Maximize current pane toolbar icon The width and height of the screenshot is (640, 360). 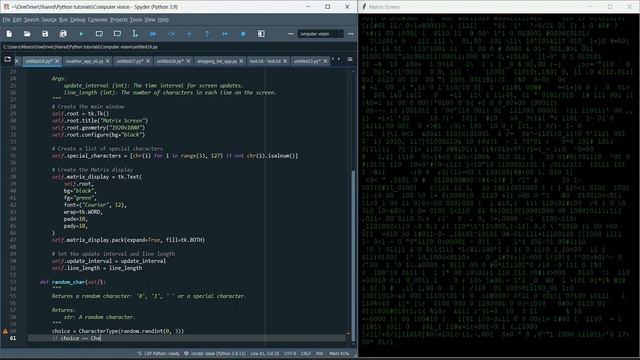click(x=261, y=34)
